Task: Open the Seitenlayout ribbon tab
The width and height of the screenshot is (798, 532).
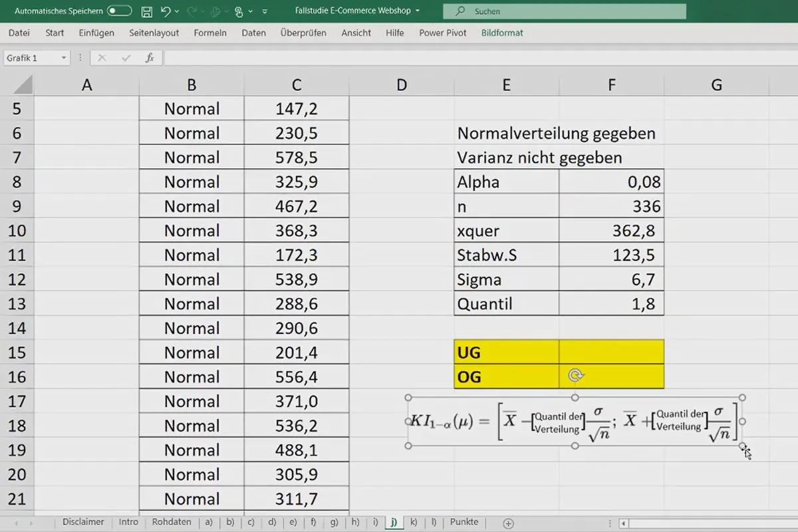Action: point(154,33)
